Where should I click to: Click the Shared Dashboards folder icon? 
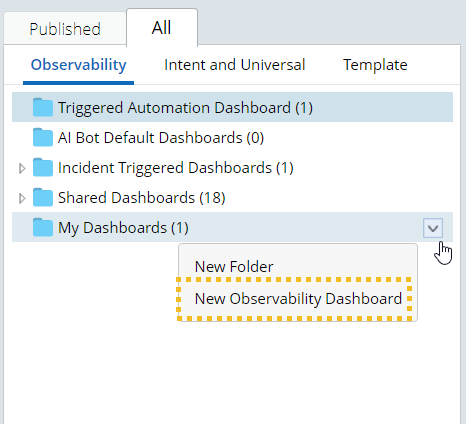coord(43,197)
